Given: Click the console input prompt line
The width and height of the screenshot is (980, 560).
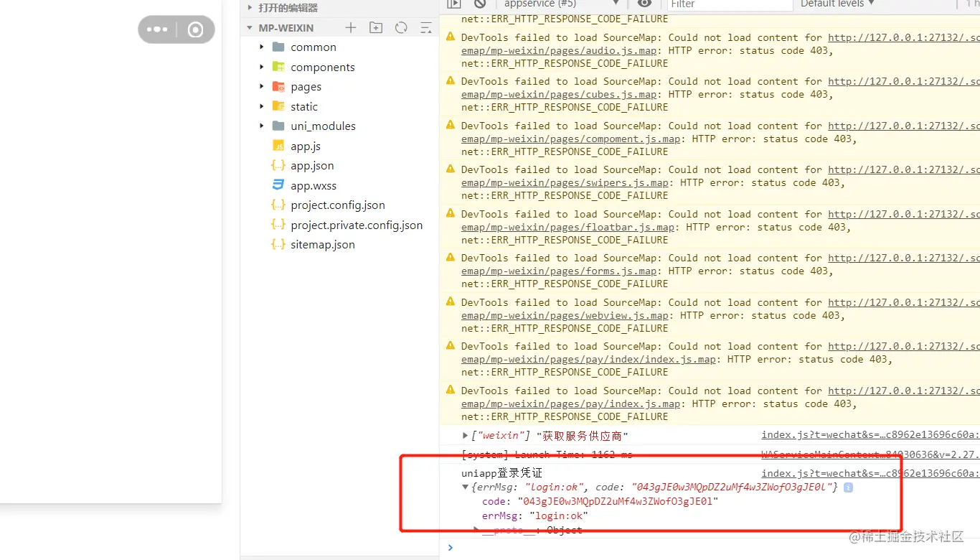Looking at the screenshot, I should point(710,548).
